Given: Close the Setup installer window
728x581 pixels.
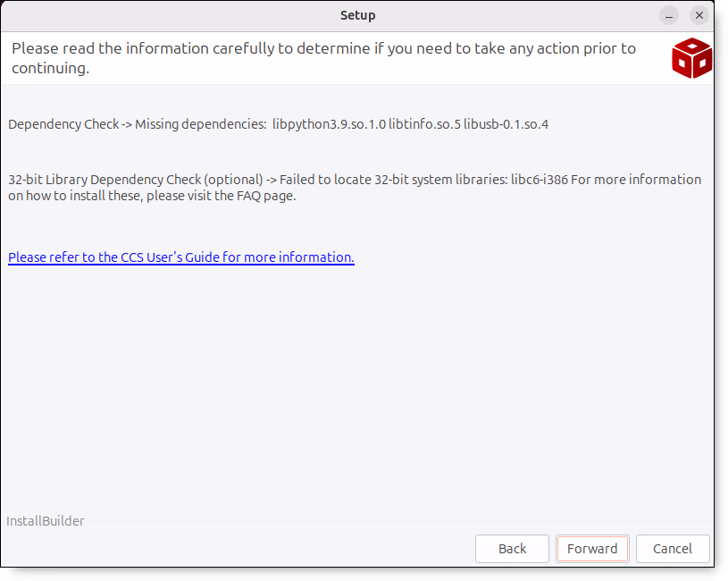Looking at the screenshot, I should tap(700, 16).
